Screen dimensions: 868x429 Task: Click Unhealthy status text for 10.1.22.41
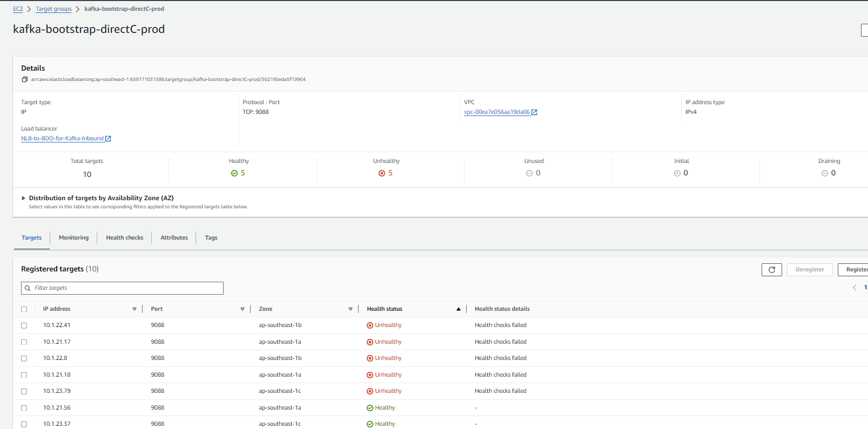(388, 325)
